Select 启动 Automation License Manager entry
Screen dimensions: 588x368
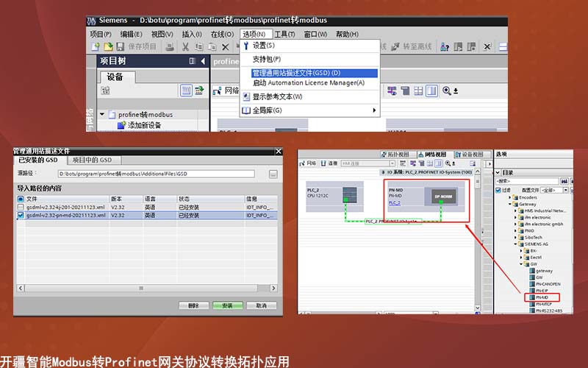point(308,82)
